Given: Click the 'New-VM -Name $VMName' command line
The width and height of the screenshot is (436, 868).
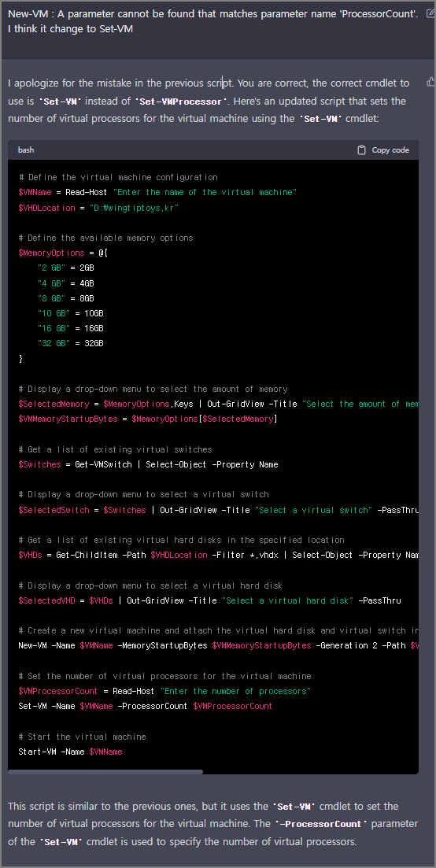Looking at the screenshot, I should (218, 646).
